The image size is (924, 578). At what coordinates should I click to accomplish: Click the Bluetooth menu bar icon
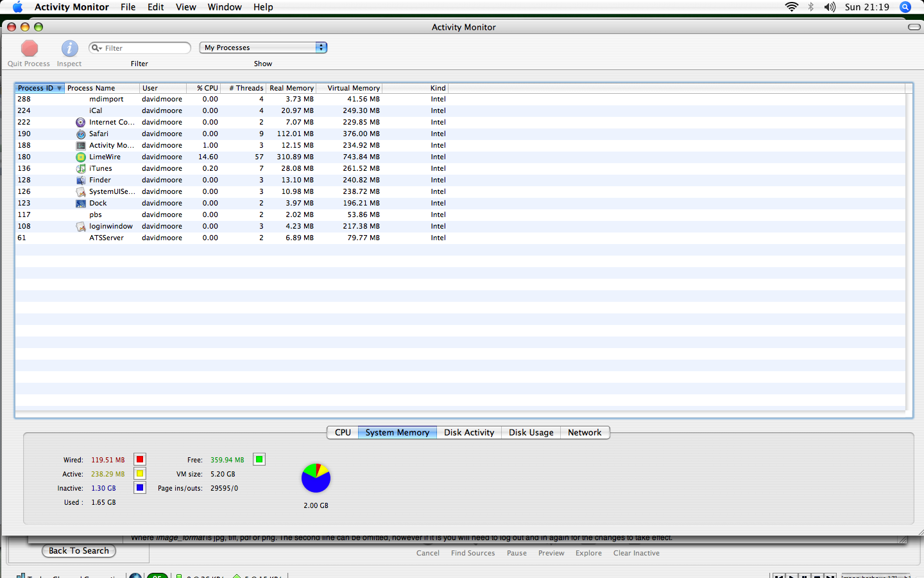tap(810, 7)
